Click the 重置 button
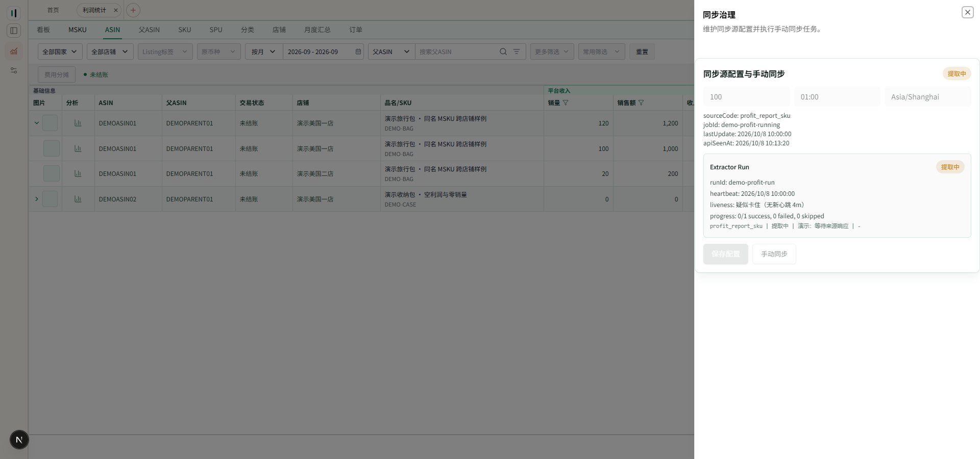The image size is (980, 459). tap(642, 52)
